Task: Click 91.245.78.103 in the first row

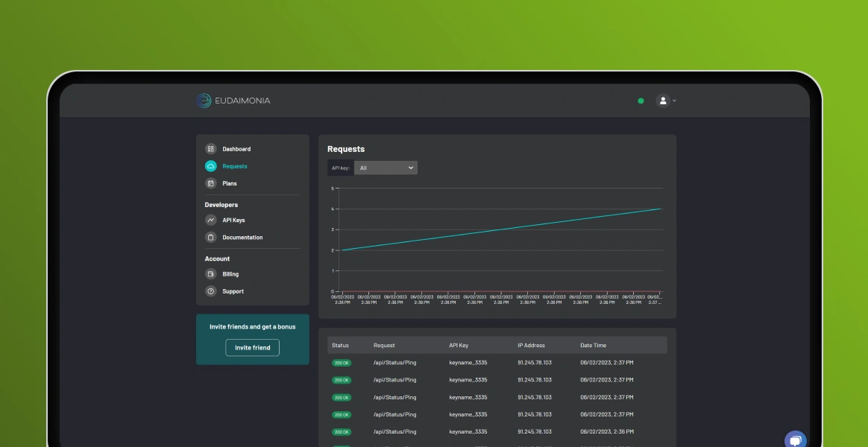Action: [x=534, y=362]
